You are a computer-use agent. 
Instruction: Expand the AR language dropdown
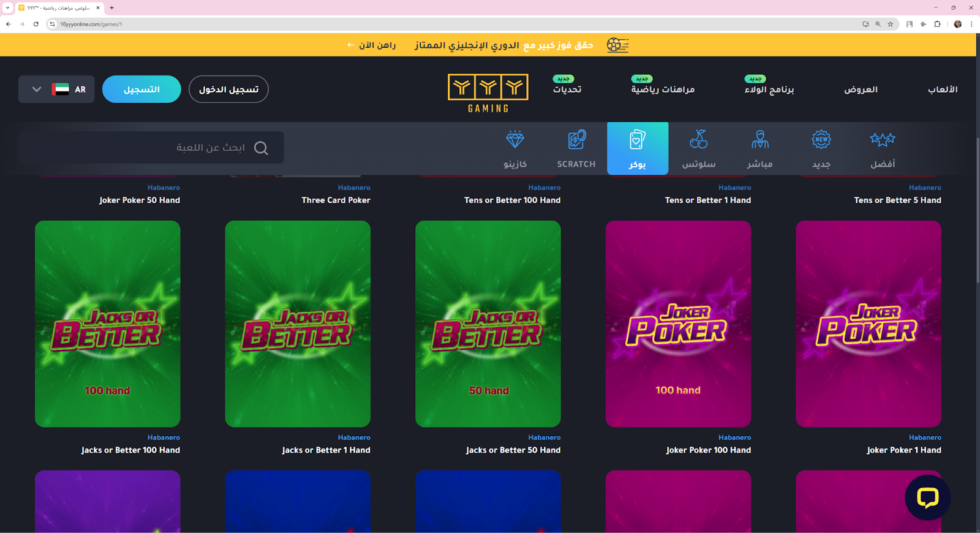[56, 89]
